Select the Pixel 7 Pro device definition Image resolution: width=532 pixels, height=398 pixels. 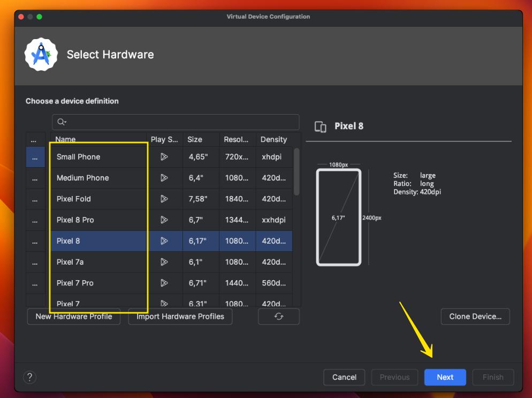tap(171, 283)
